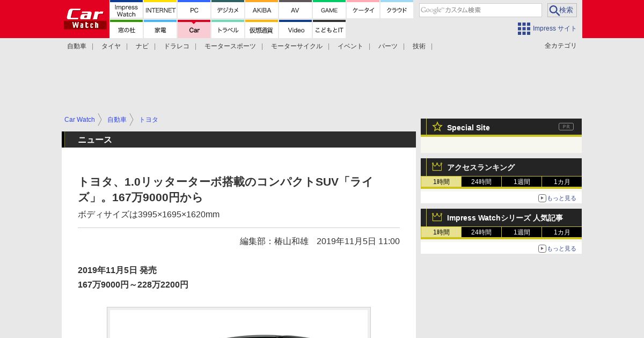This screenshot has height=338, width=644.
Task: Select アクセスランキング 1カ月 tab
Action: 562,182
